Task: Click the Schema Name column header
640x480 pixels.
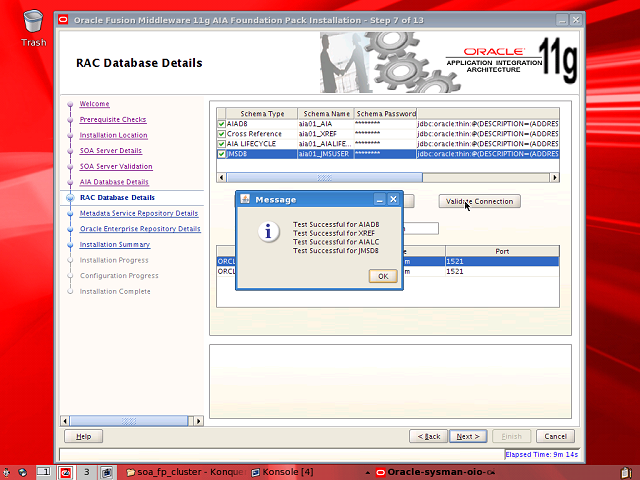Action: (x=327, y=114)
